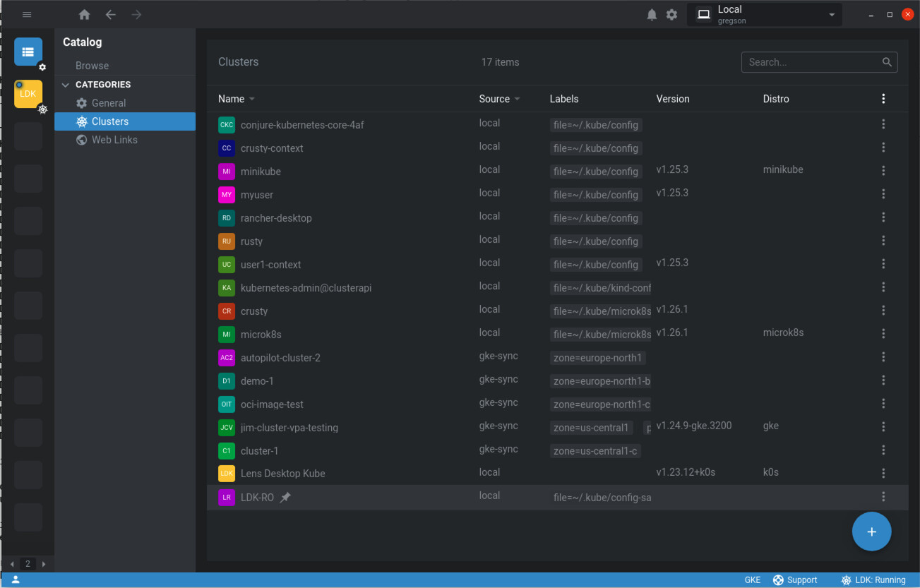The width and height of the screenshot is (920, 588).
Task: Click the pin icon beside LDK-RO
Action: [285, 498]
